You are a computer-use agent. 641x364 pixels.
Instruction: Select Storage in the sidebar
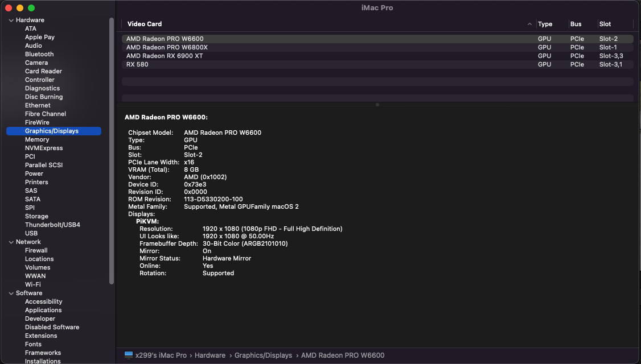(36, 217)
